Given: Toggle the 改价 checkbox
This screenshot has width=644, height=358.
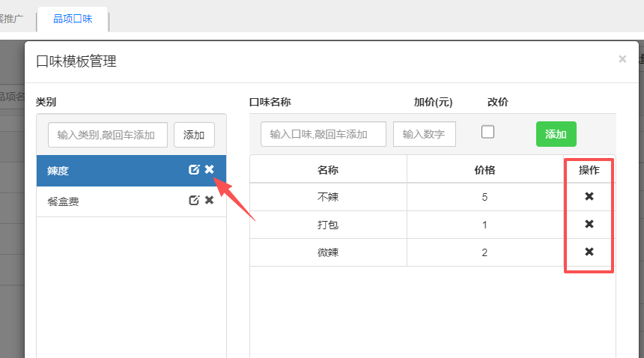Looking at the screenshot, I should pos(487,132).
